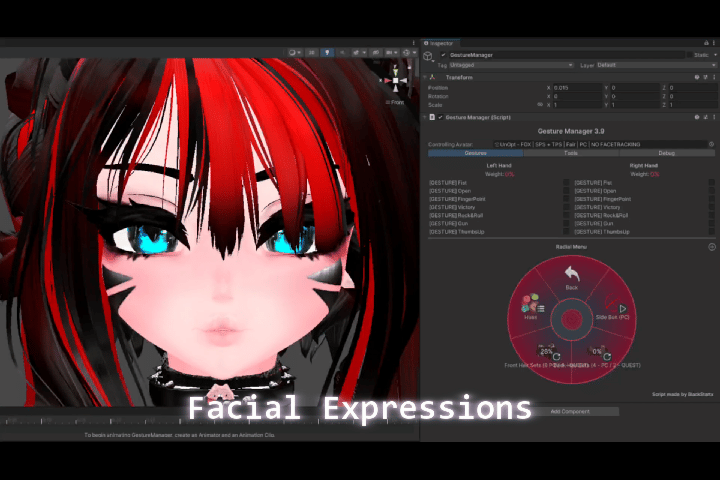Viewport: 720px width, 480px height.
Task: Open camera settings dropdown arrow
Action: [397, 53]
